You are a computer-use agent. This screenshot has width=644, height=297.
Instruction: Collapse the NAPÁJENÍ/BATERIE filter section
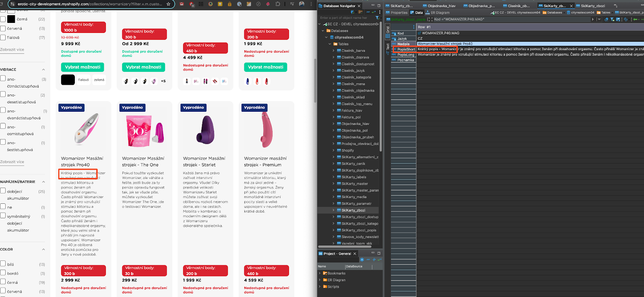click(43, 182)
